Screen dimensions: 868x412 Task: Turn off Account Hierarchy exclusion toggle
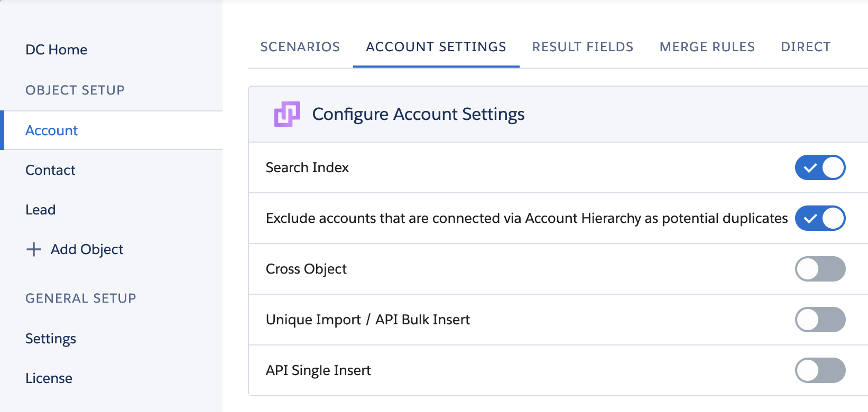click(x=820, y=218)
